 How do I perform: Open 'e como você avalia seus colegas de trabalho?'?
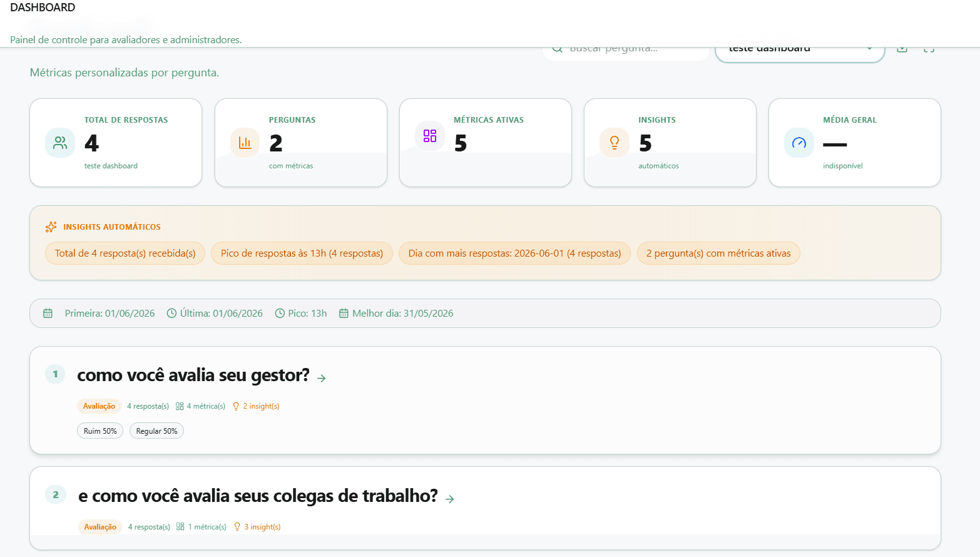click(258, 496)
